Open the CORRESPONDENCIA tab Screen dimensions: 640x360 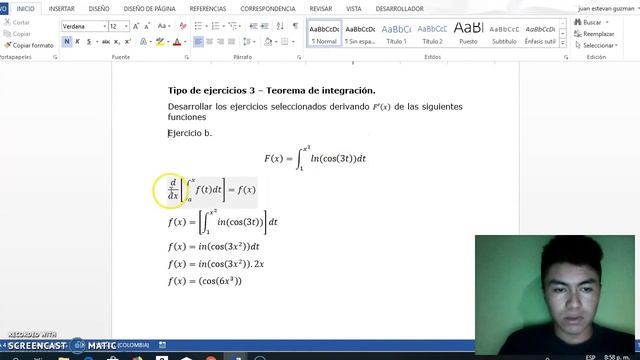point(268,9)
